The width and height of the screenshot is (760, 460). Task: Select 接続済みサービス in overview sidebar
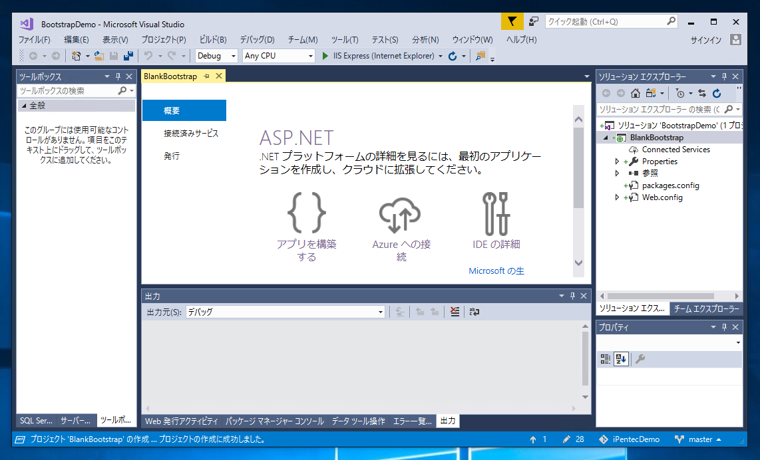[x=191, y=133]
